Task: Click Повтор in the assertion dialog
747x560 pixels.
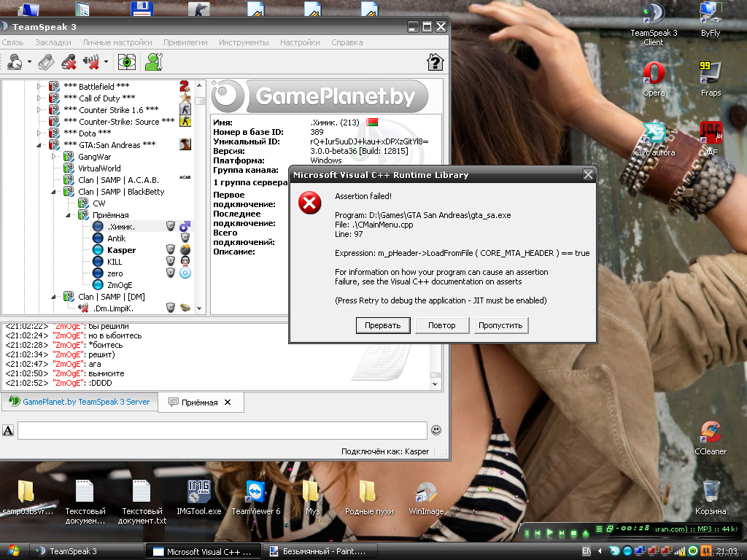Action: 441,325
